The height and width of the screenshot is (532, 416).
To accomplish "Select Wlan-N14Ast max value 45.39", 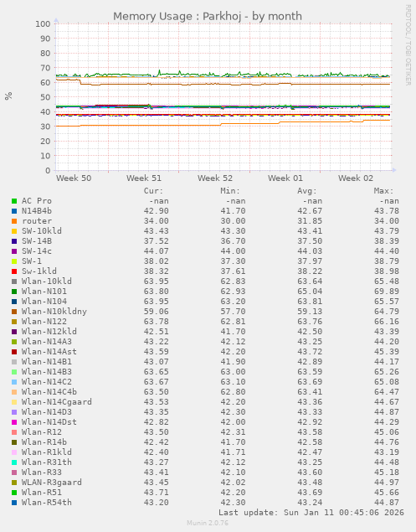I will (x=387, y=352).
